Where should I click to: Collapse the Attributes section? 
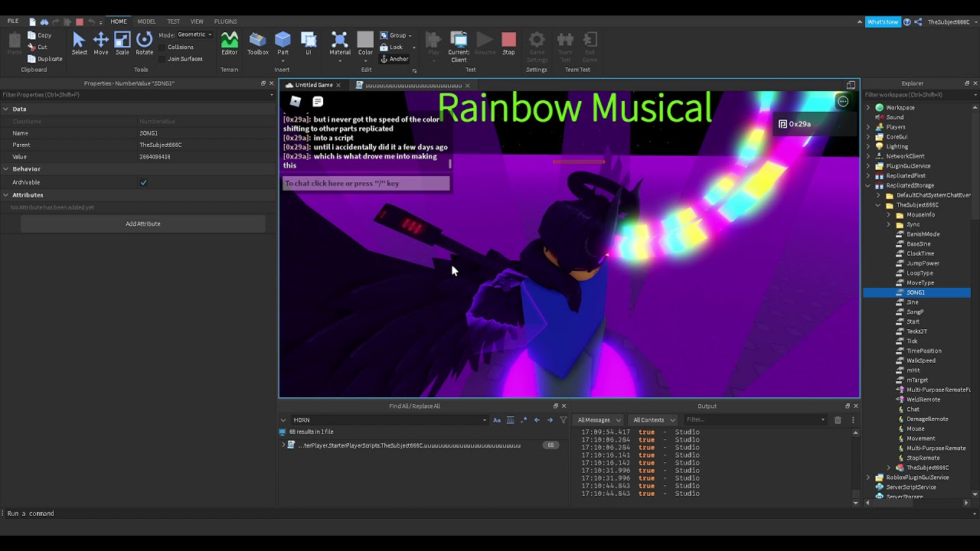5,195
